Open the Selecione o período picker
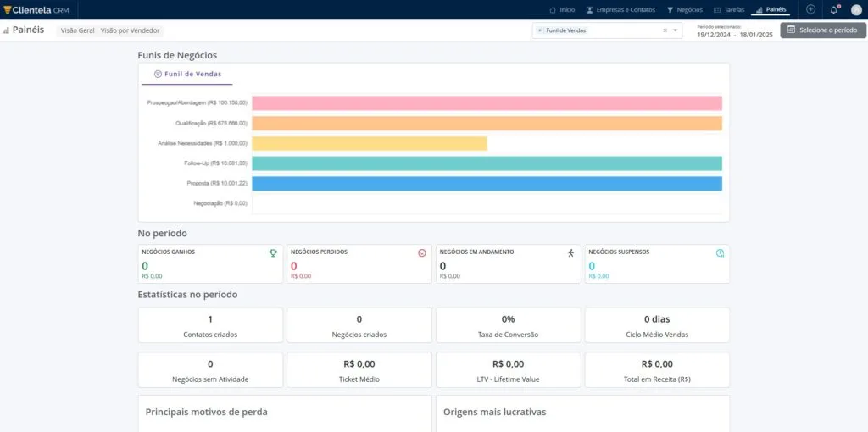868x432 pixels. (823, 30)
